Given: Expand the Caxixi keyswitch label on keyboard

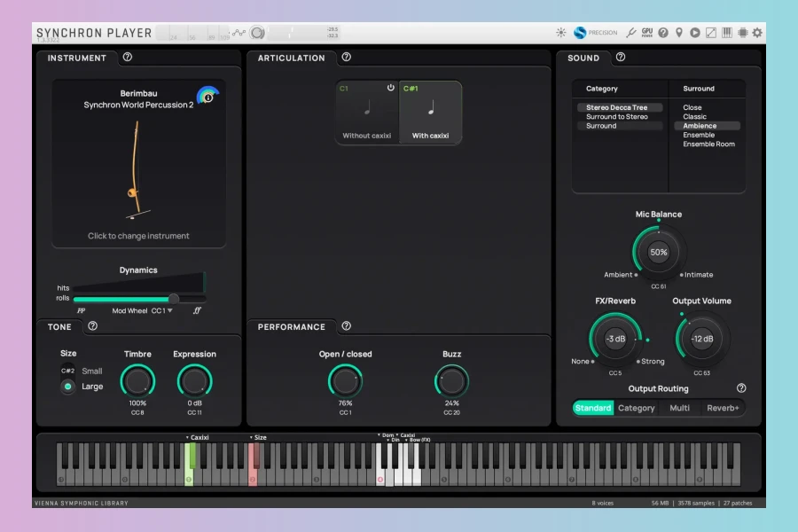Looking at the screenshot, I should [x=198, y=437].
